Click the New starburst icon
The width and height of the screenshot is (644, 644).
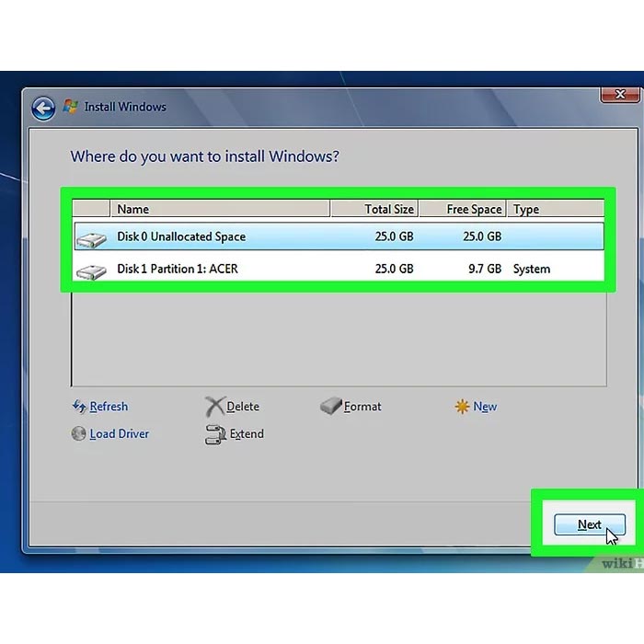coord(462,407)
